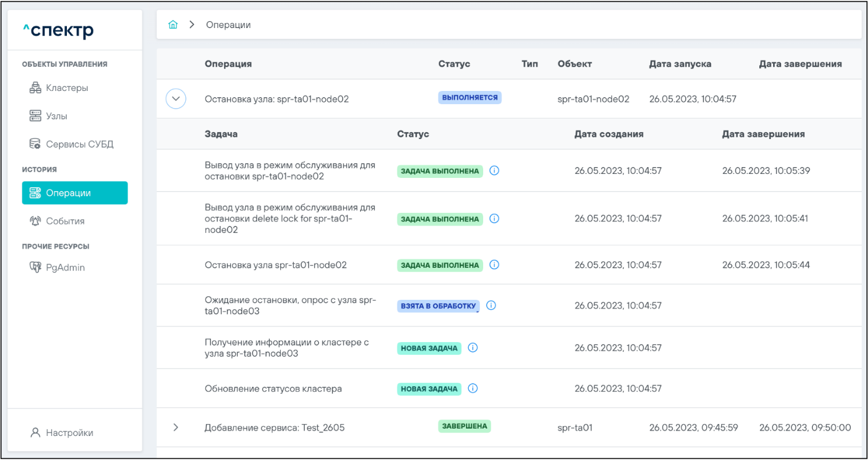This screenshot has height=460, width=868.
Task: Click Операции breadcrumb text
Action: pyautogui.click(x=228, y=25)
